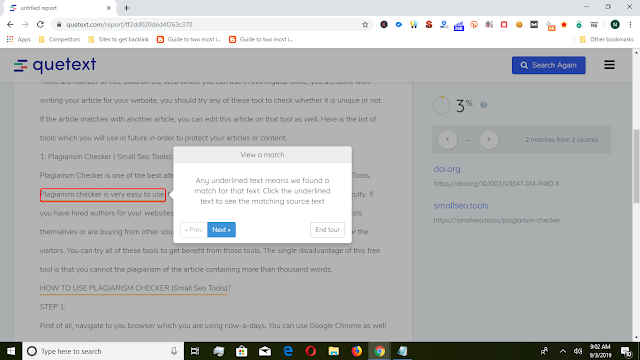Show hidden system tray icons

[x=562, y=351]
